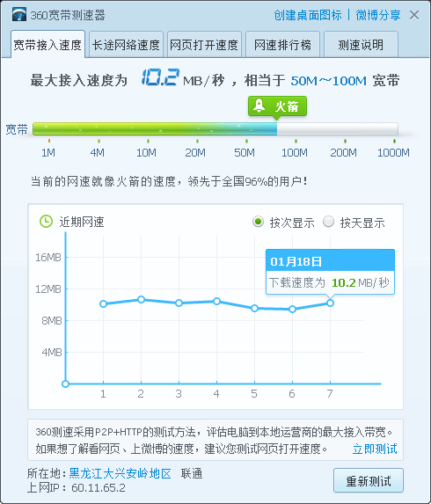431x504 pixels.
Task: Click the 50M scale label
Action: point(245,152)
